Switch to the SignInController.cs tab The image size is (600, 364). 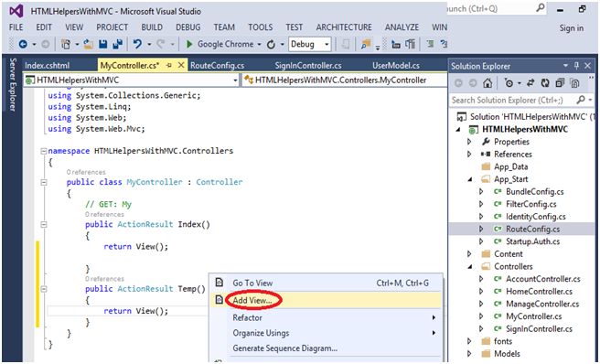tap(308, 66)
